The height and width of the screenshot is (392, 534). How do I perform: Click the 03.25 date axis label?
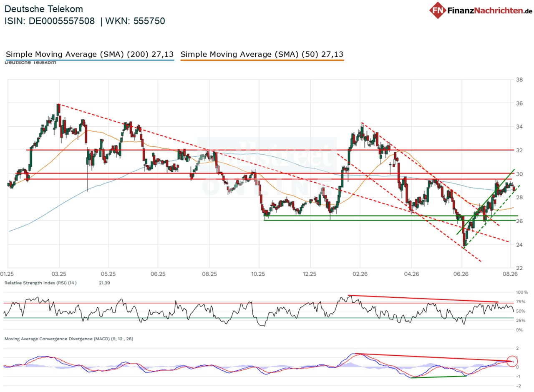point(59,274)
